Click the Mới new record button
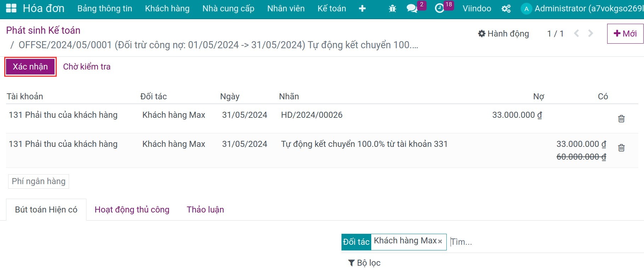 (x=625, y=34)
